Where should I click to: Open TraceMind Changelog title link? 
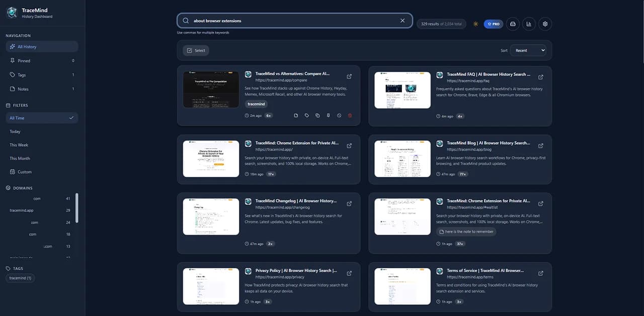[296, 201]
